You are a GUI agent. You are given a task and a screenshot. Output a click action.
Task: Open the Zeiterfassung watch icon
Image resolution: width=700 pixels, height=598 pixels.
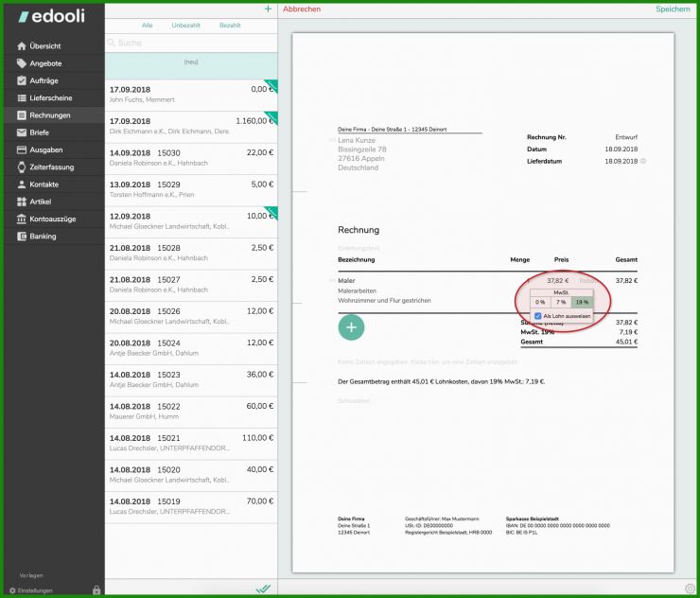pos(22,167)
